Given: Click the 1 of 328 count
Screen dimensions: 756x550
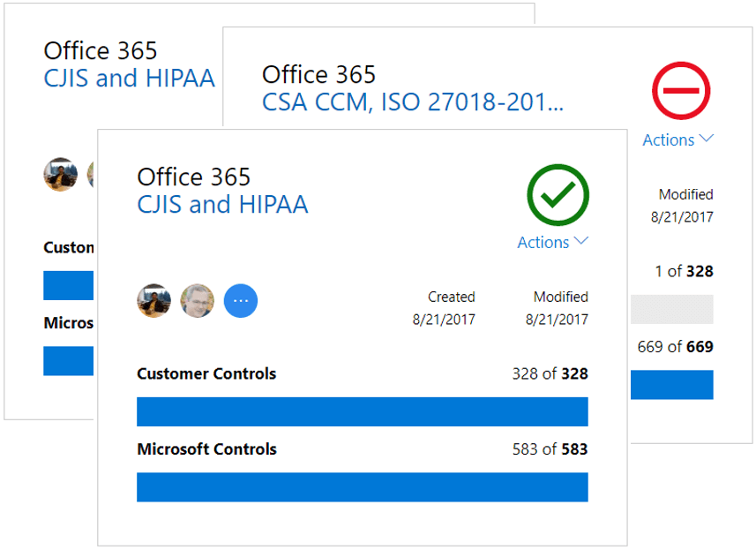Looking at the screenshot, I should pyautogui.click(x=685, y=271).
